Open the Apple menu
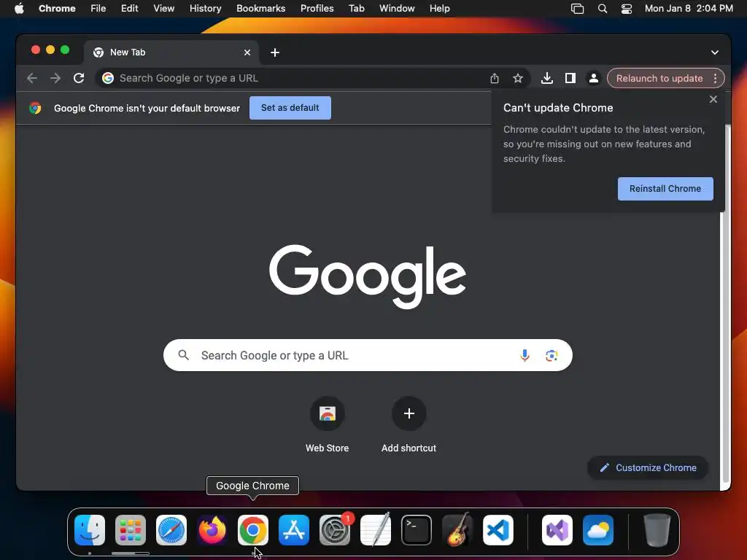The height and width of the screenshot is (560, 747). (x=19, y=8)
